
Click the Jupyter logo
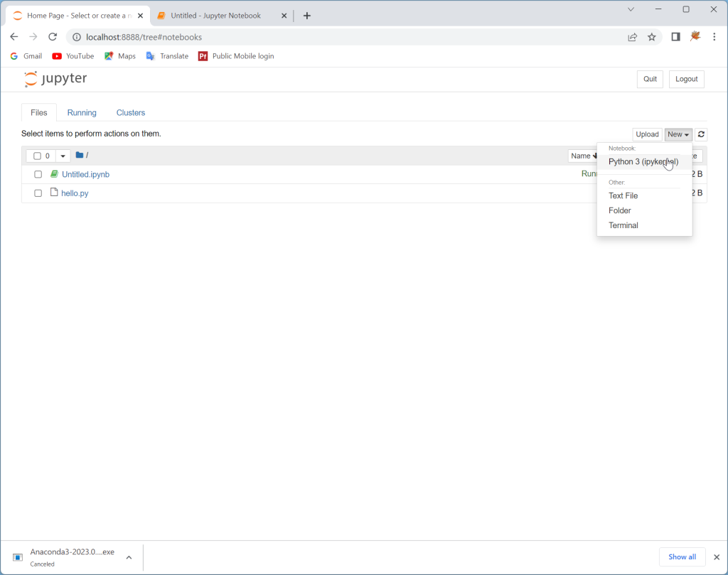55,79
